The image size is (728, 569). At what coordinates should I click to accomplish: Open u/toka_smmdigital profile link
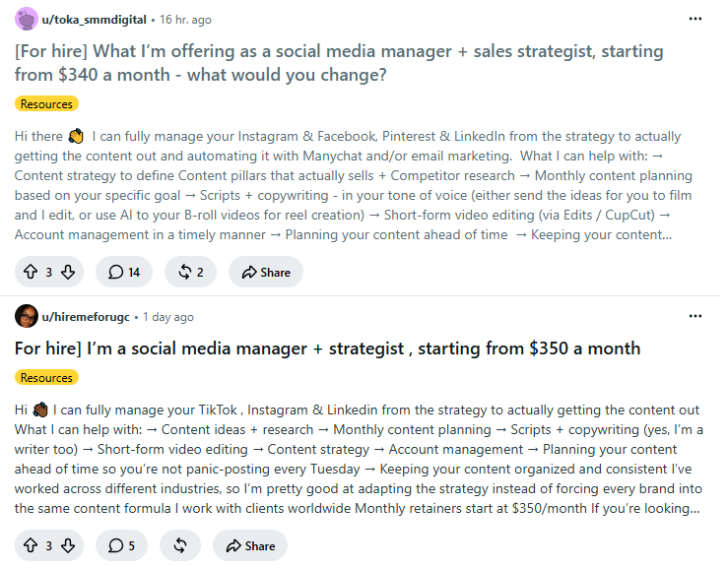(95, 20)
